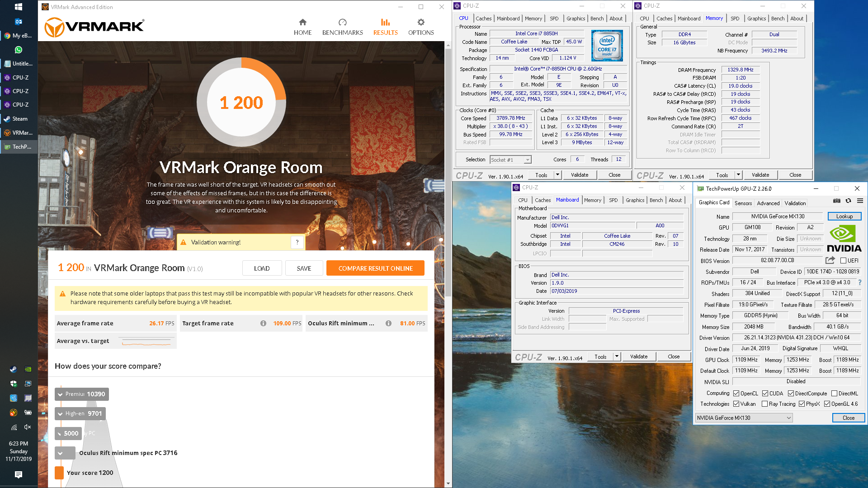
Task: Click the Windows Security shield tray icon
Action: coord(14,384)
